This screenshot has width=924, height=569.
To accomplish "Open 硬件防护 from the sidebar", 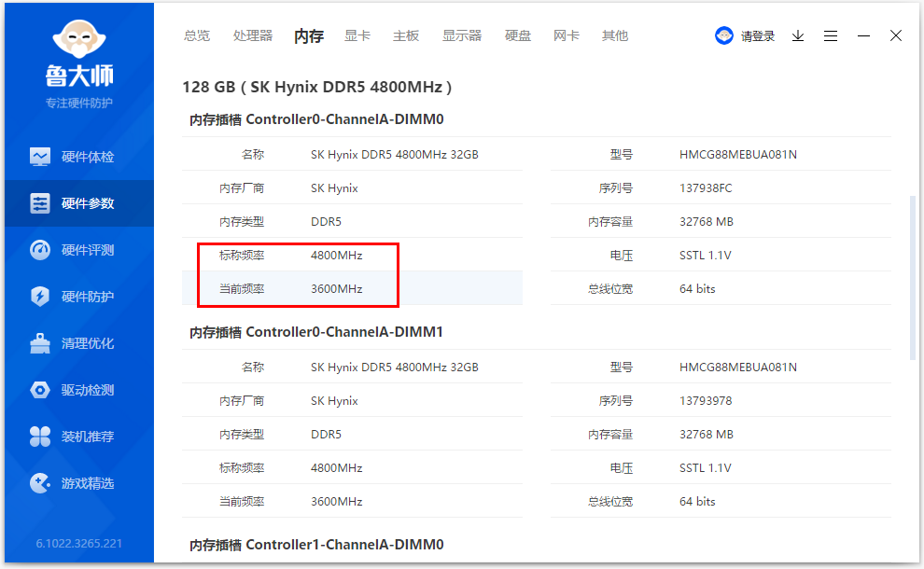I will click(x=78, y=296).
